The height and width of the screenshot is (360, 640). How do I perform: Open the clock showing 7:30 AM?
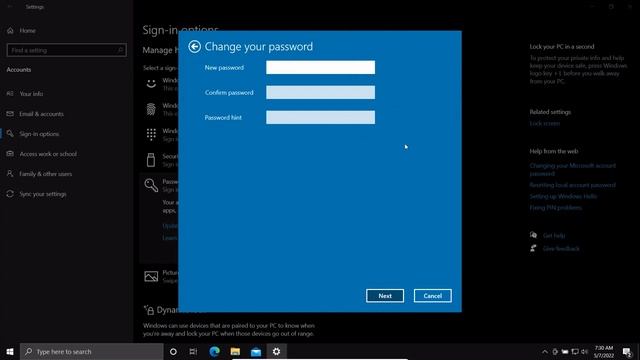(604, 351)
